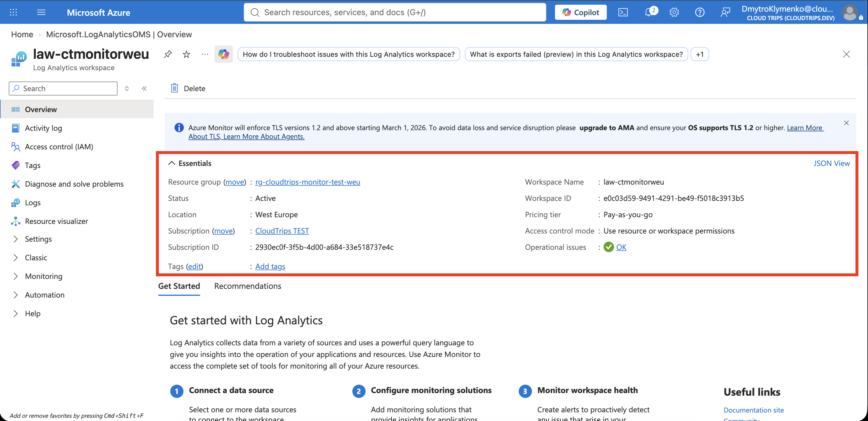Select the Workspace ID value text
This screenshot has width=868, height=421.
[x=673, y=198]
